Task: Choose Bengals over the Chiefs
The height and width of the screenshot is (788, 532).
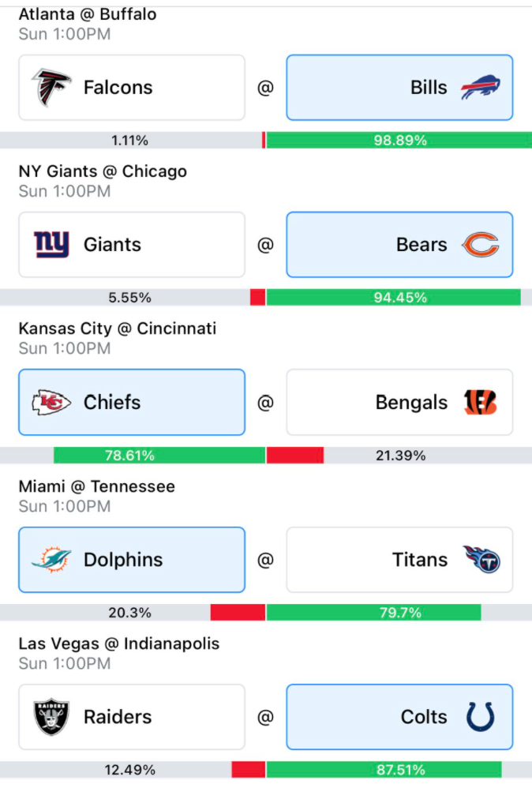Action: 399,402
